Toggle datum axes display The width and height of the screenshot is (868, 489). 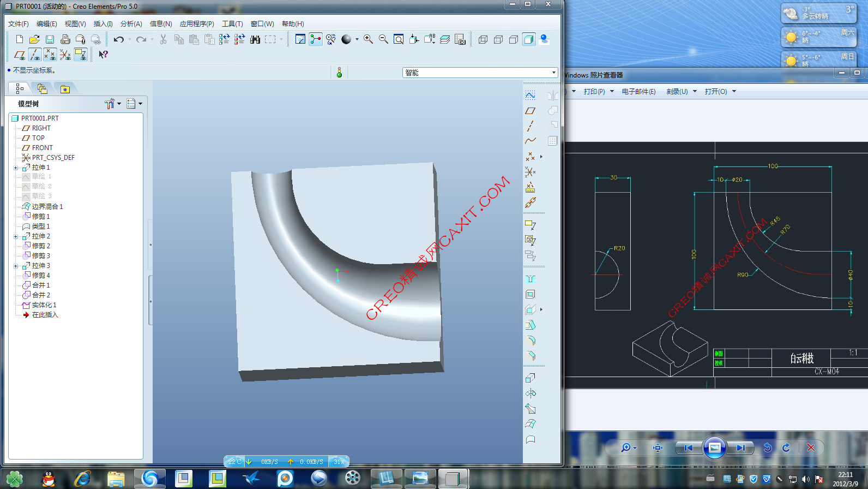(34, 55)
